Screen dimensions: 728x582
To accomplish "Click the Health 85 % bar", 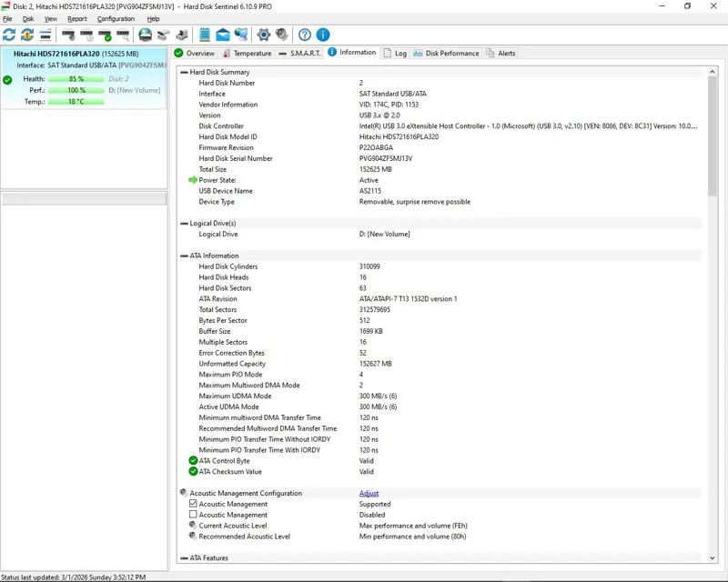I will (x=76, y=79).
